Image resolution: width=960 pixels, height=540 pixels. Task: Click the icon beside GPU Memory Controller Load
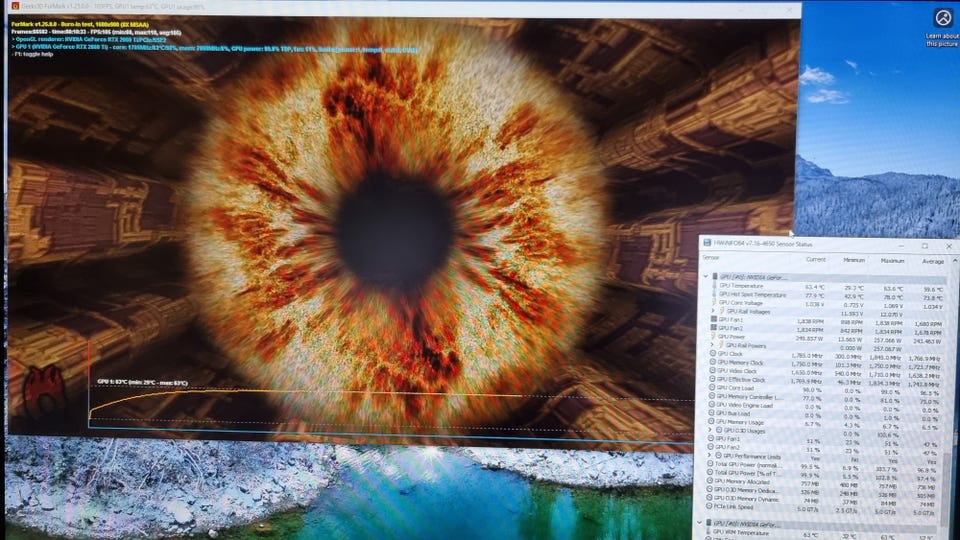pos(711,396)
